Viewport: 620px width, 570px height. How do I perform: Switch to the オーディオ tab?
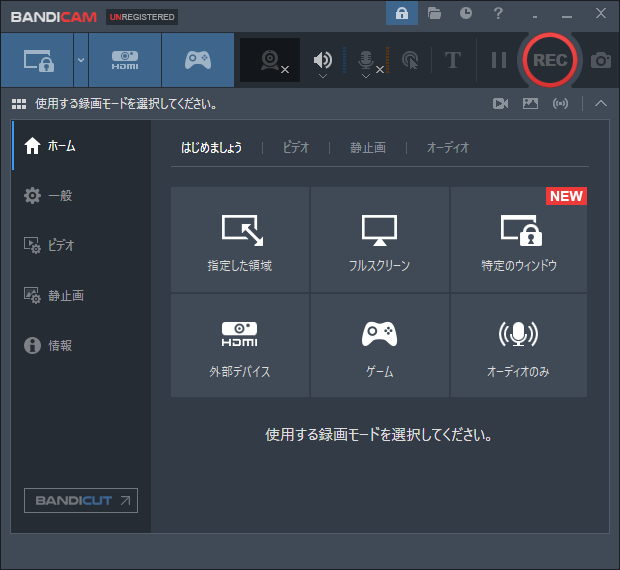tap(448, 148)
